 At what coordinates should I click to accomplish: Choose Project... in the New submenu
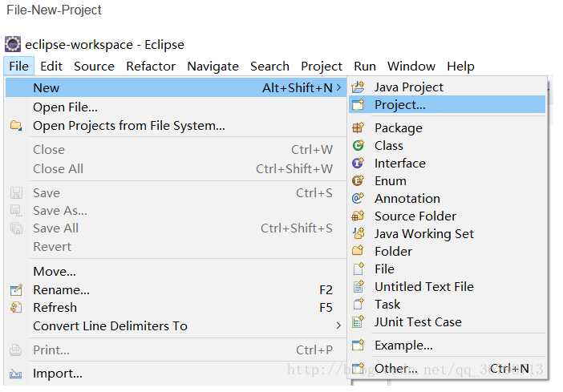[448, 105]
